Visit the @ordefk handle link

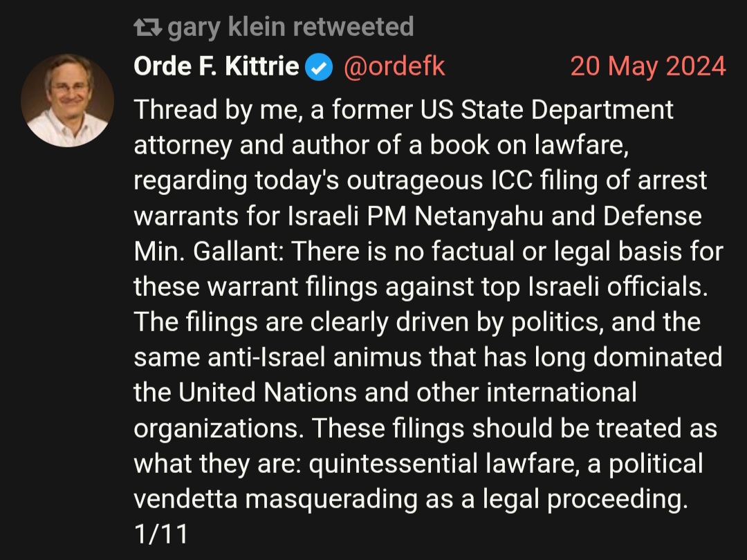[394, 66]
